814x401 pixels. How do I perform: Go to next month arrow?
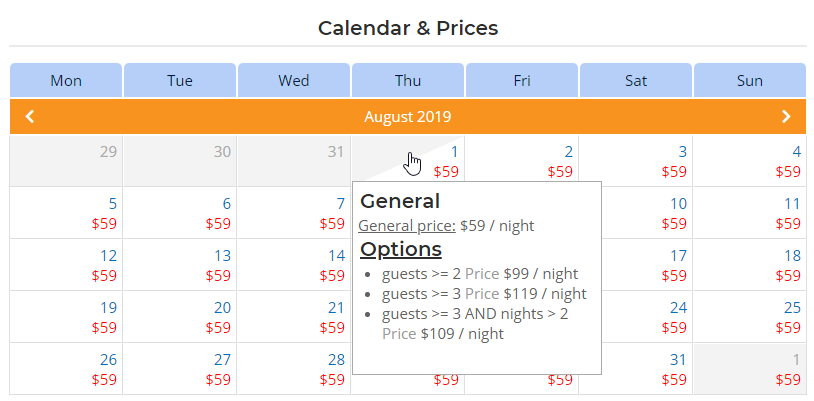tap(787, 117)
